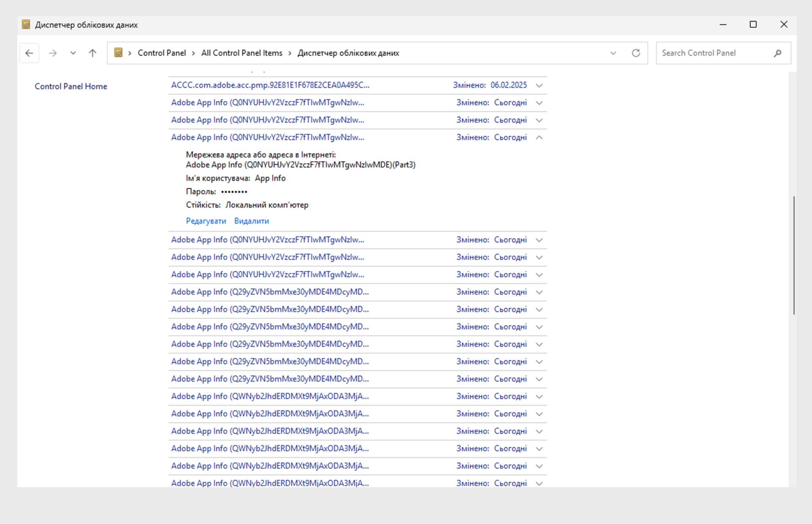
Task: Select Control Panel in the breadcrumb
Action: [162, 53]
